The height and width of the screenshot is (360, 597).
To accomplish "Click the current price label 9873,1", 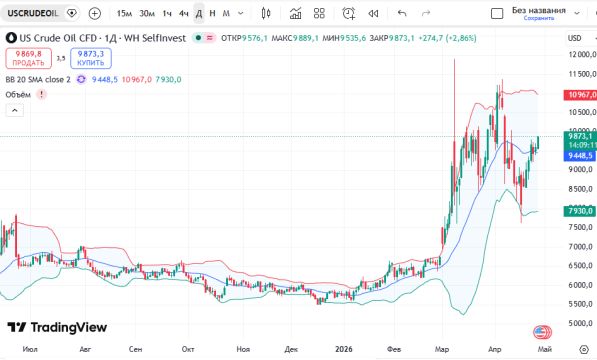I will tap(580, 136).
